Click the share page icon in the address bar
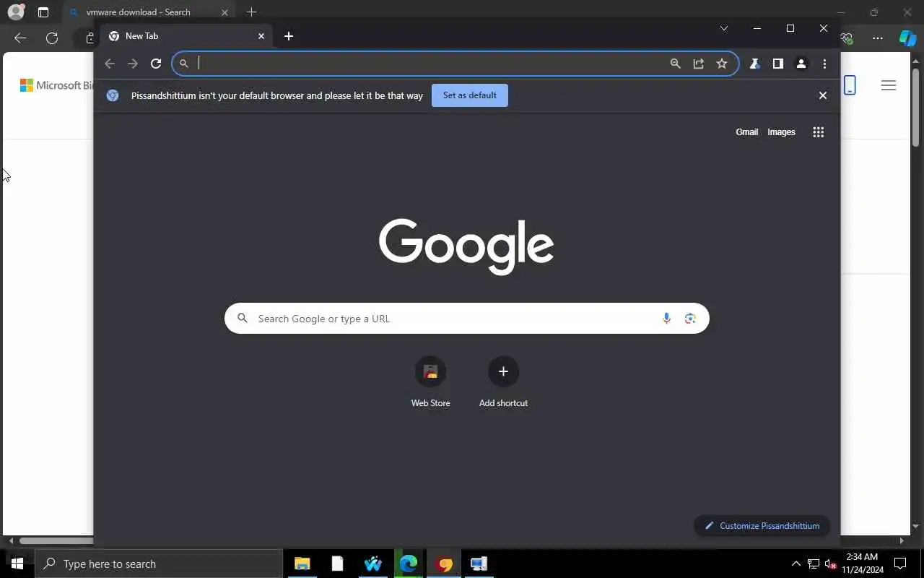The height and width of the screenshot is (578, 924). coord(698,64)
